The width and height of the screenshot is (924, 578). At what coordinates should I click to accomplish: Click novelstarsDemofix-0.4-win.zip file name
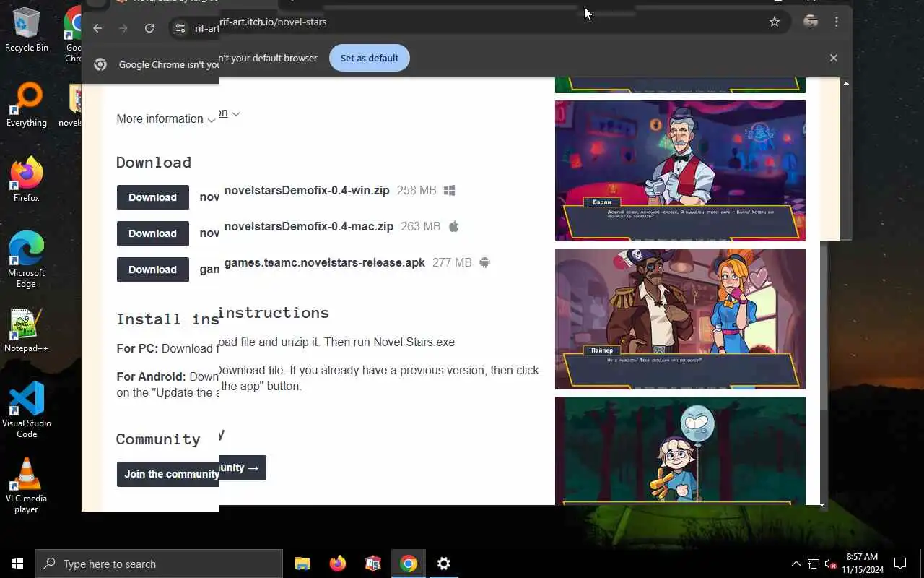pos(307,191)
